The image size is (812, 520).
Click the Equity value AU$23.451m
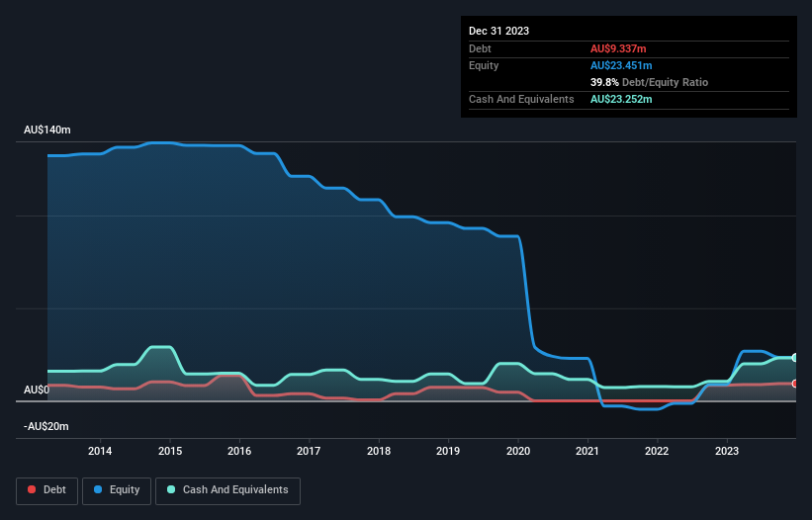(x=621, y=65)
